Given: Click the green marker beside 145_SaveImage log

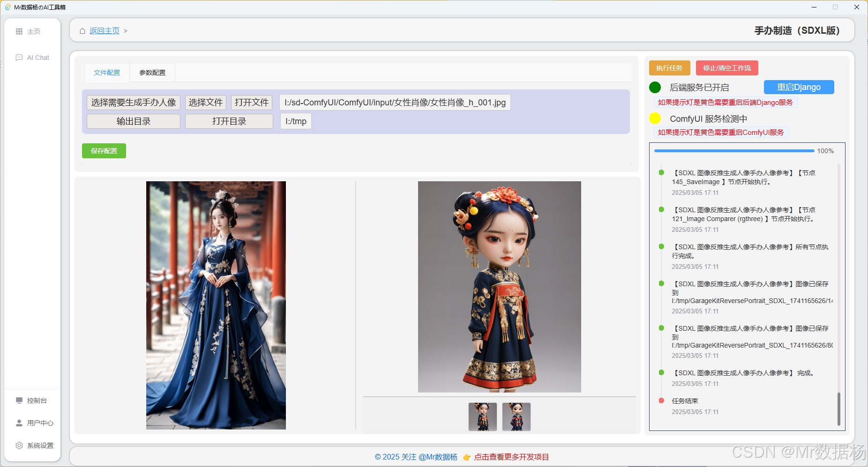Looking at the screenshot, I should click(x=661, y=172).
